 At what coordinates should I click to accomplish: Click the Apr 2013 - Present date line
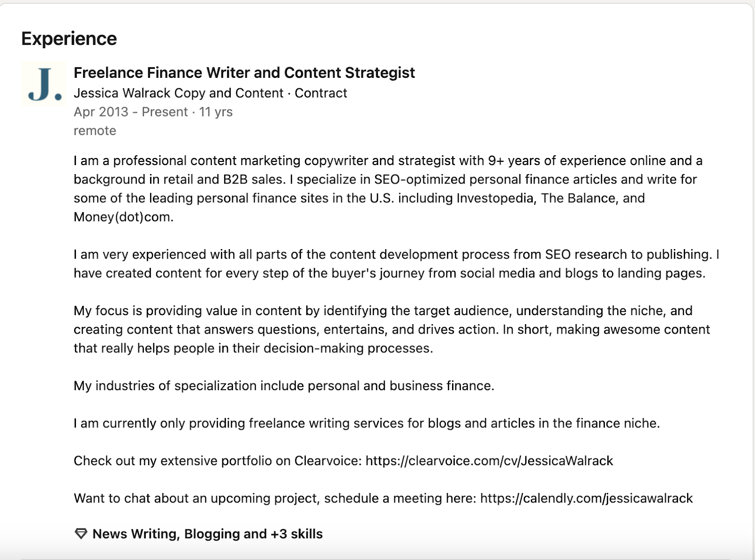pyautogui.click(x=153, y=112)
